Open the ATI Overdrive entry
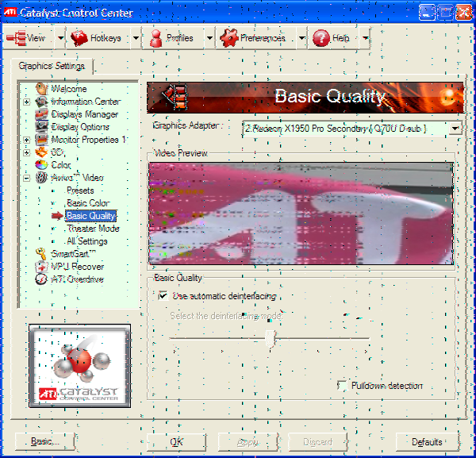476x458 pixels. click(x=78, y=279)
